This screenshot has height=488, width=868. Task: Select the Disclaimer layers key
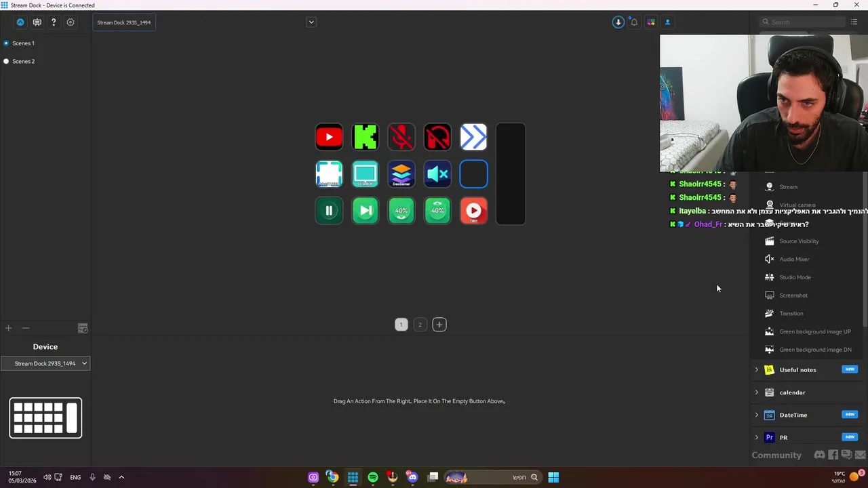coord(401,174)
